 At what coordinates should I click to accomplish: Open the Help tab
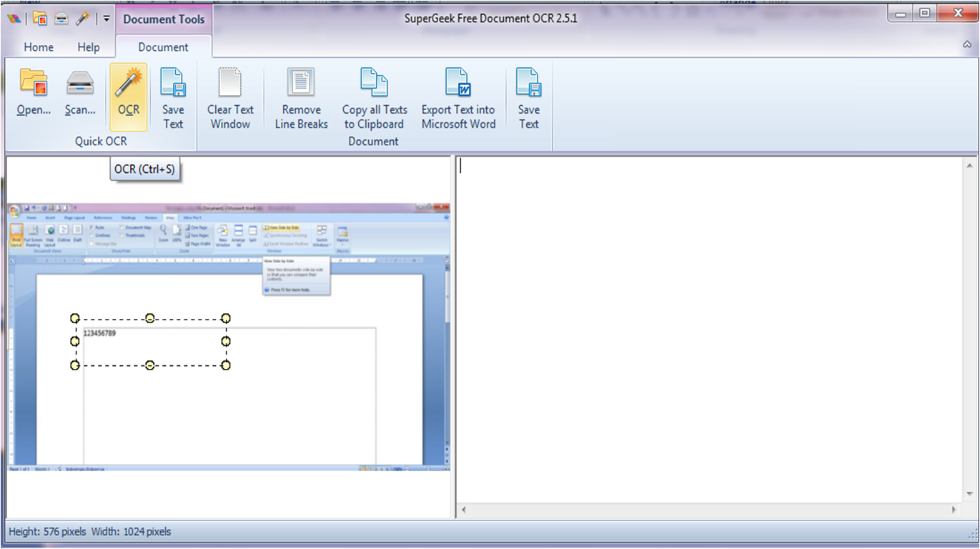click(x=89, y=47)
